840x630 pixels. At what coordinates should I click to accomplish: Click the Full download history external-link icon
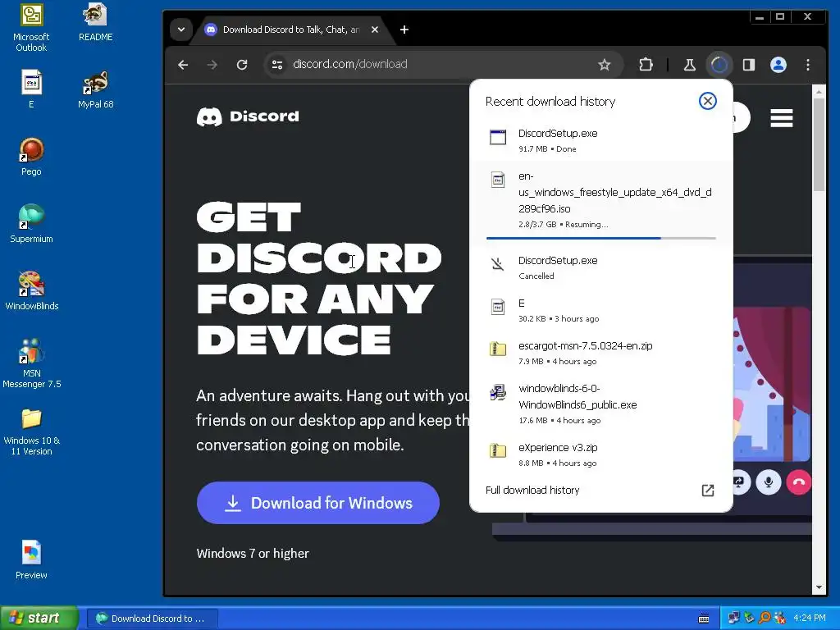point(708,491)
